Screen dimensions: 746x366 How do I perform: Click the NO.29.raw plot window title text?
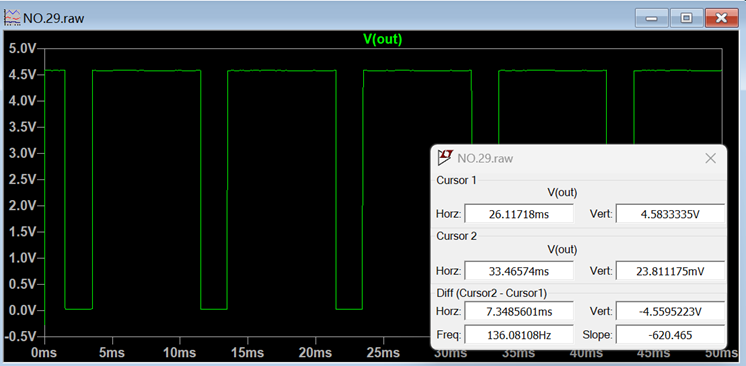[x=54, y=19]
